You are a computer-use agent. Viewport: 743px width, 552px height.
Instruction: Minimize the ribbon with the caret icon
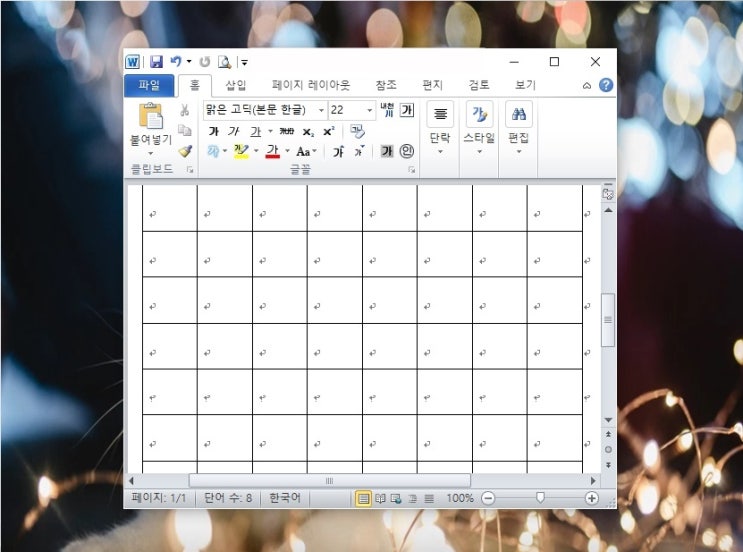pyautogui.click(x=587, y=86)
